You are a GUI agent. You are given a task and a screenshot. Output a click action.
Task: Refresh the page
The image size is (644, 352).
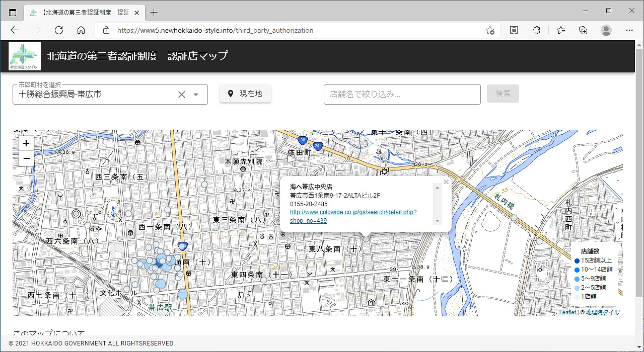59,30
